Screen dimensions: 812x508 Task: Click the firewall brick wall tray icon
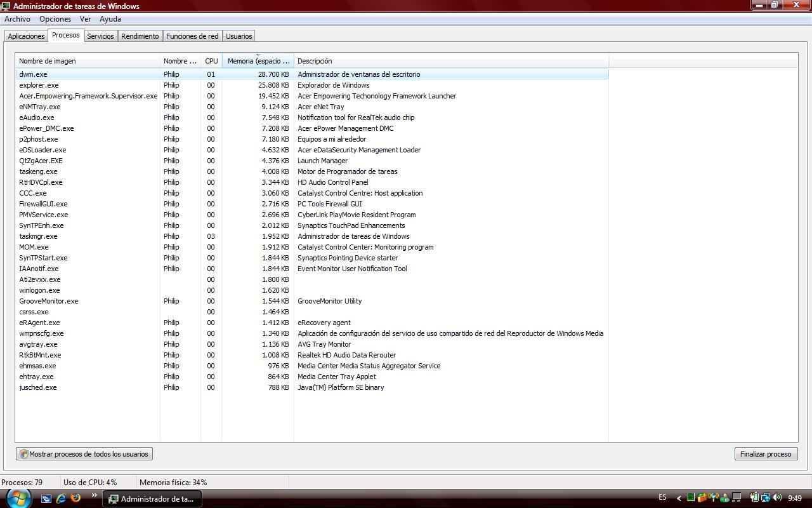click(x=702, y=498)
